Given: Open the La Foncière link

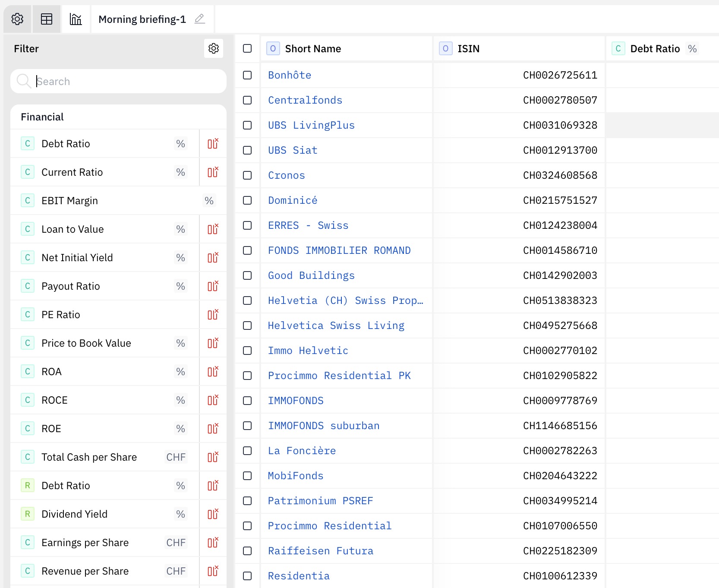Looking at the screenshot, I should coord(302,451).
